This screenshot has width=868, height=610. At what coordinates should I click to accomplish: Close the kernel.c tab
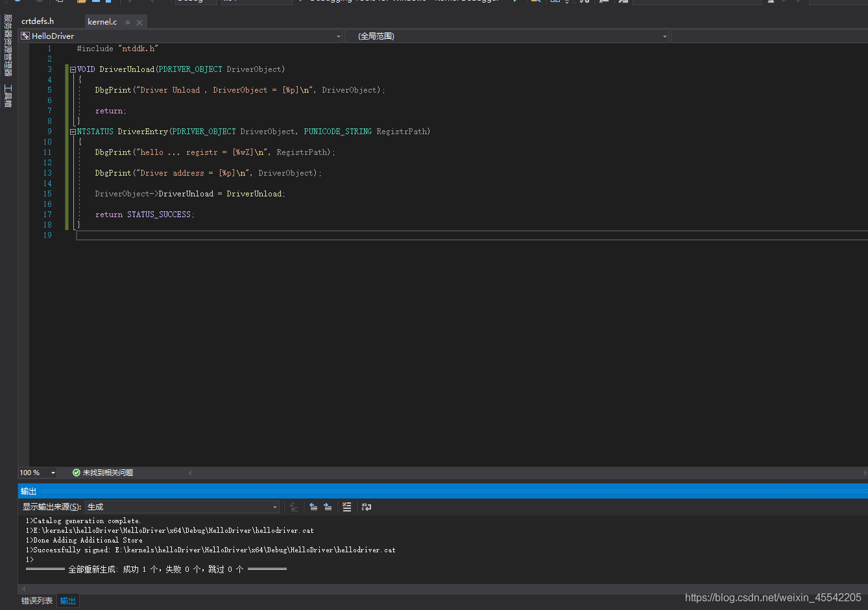point(139,23)
